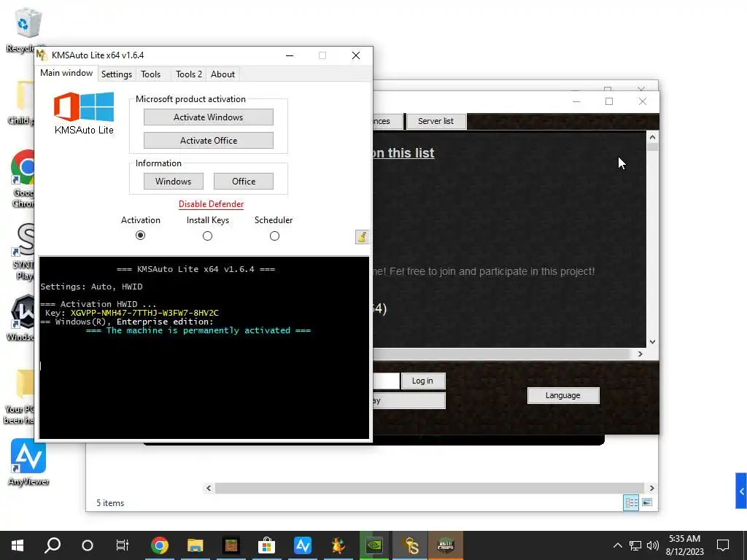Open the Tools 2 tab
This screenshot has height=560, width=747.
(189, 74)
